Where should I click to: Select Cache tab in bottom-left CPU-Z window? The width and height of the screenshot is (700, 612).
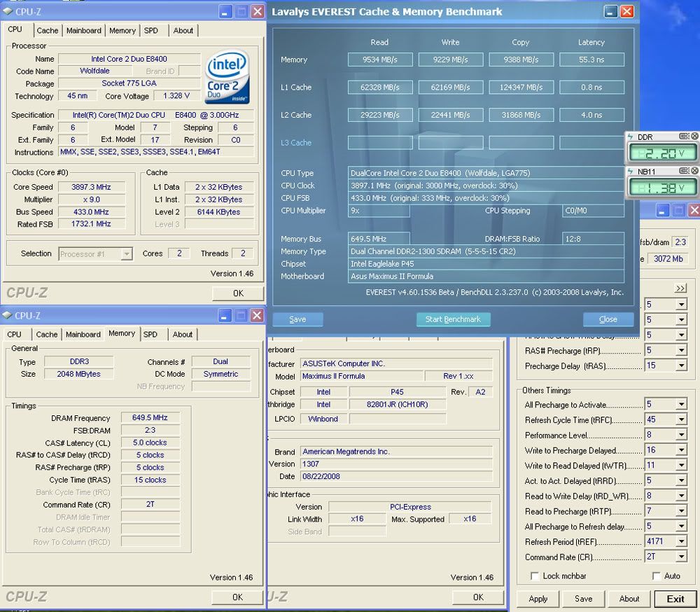(x=47, y=334)
